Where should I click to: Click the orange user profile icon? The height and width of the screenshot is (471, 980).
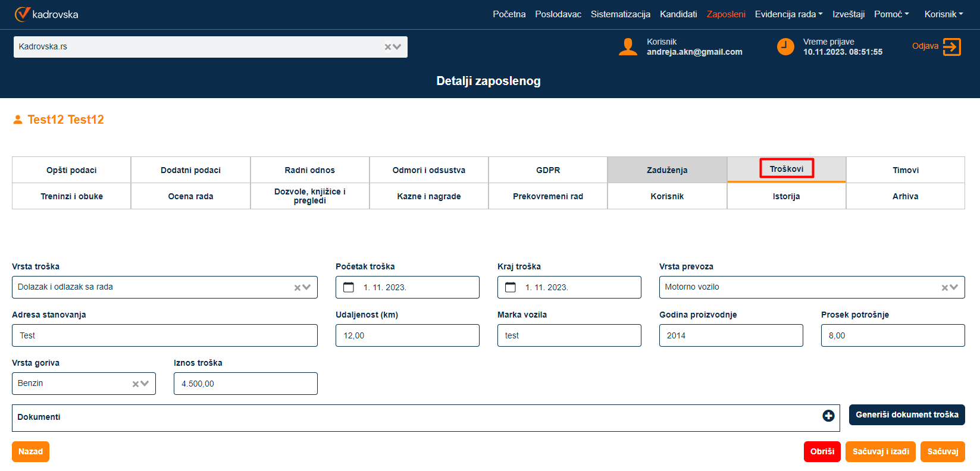click(x=628, y=46)
